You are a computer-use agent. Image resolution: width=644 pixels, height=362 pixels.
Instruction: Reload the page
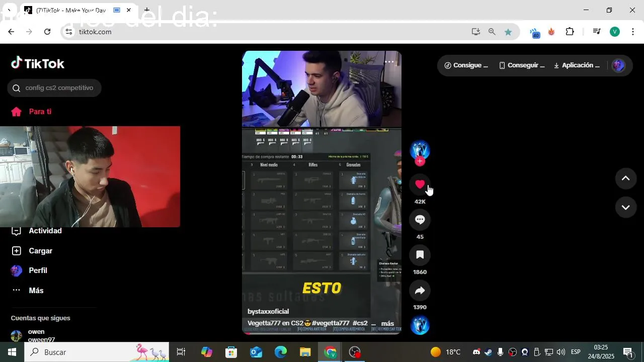tap(47, 32)
